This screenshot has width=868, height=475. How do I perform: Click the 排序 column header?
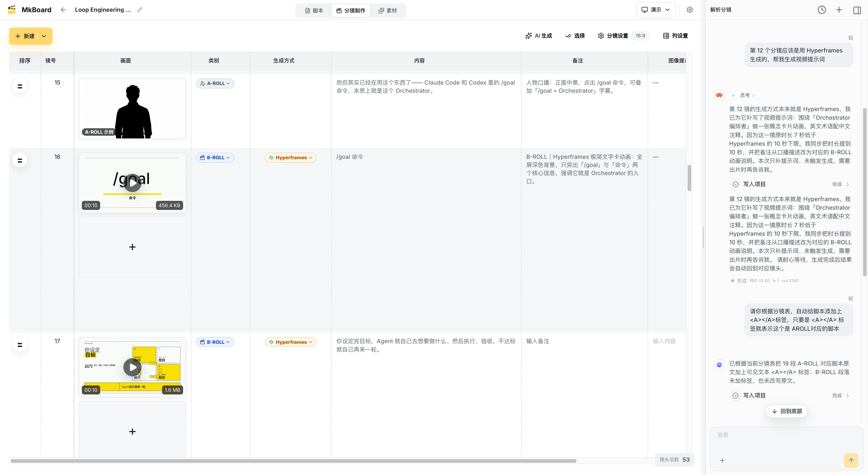pyautogui.click(x=25, y=61)
